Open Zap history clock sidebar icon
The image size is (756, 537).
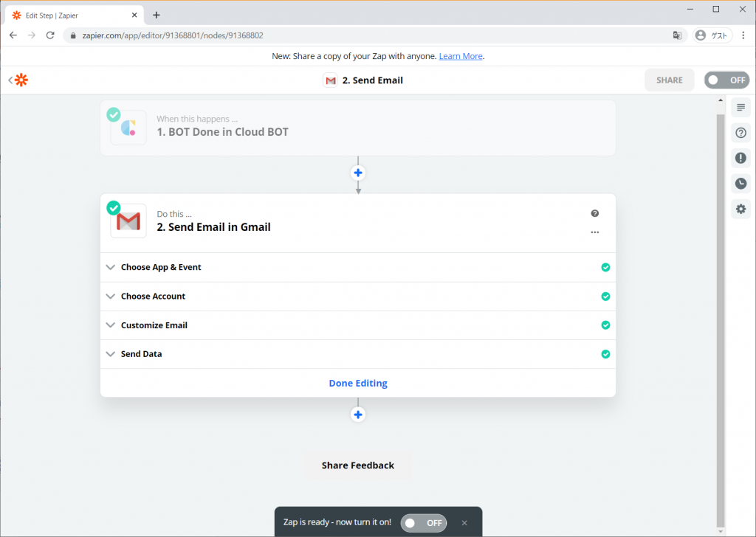pos(740,184)
